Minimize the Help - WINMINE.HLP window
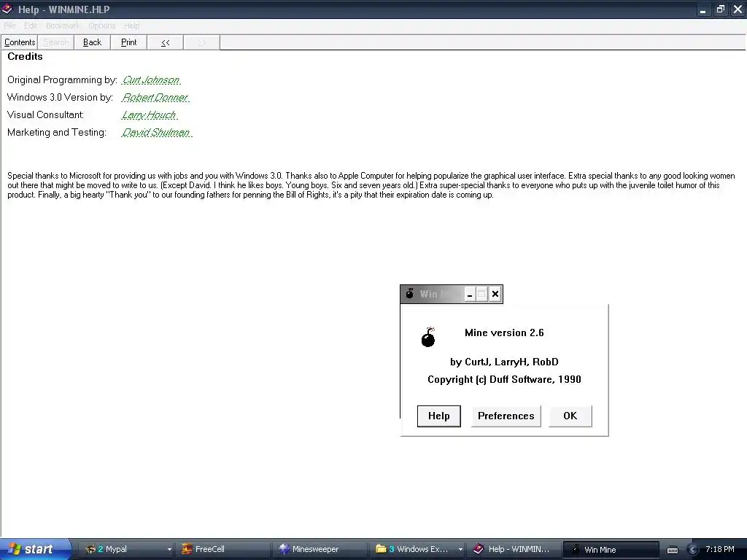Screen dimensions: 747x560 tap(703, 9)
